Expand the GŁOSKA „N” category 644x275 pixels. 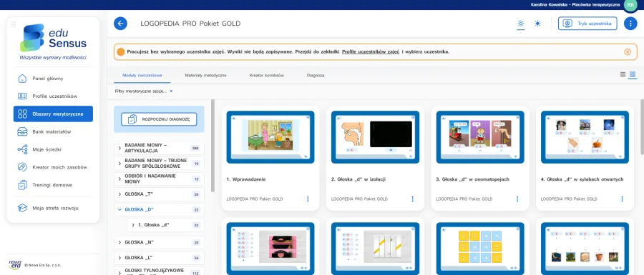tap(159, 243)
